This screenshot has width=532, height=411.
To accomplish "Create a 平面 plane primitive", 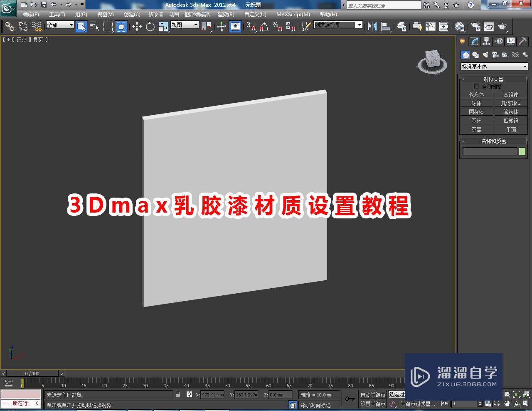I will (511, 129).
